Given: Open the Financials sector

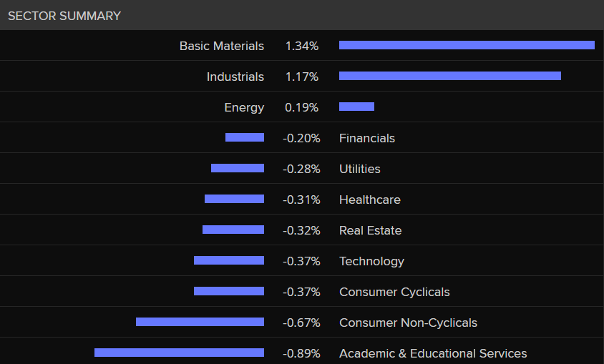Looking at the screenshot, I should pyautogui.click(x=366, y=138).
